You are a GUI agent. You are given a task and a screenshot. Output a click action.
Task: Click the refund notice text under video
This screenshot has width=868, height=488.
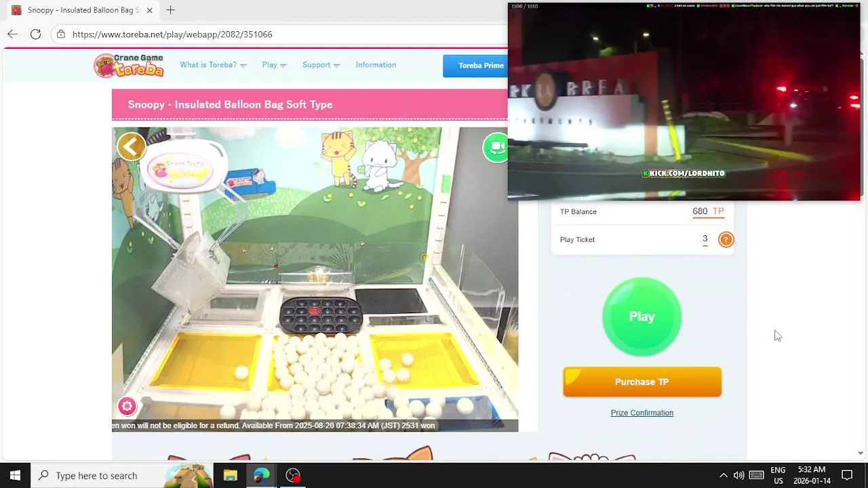click(273, 426)
